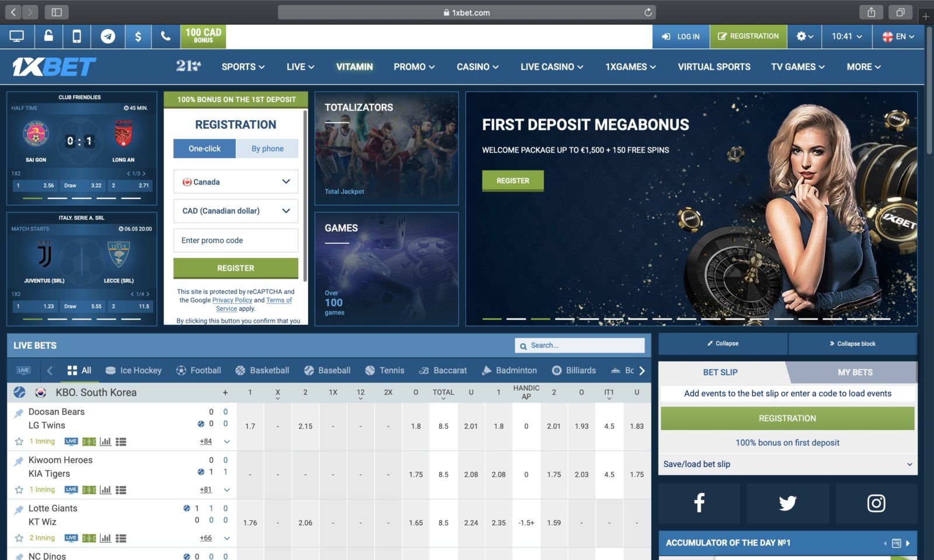Open the Telegram contact icon

coord(107,36)
